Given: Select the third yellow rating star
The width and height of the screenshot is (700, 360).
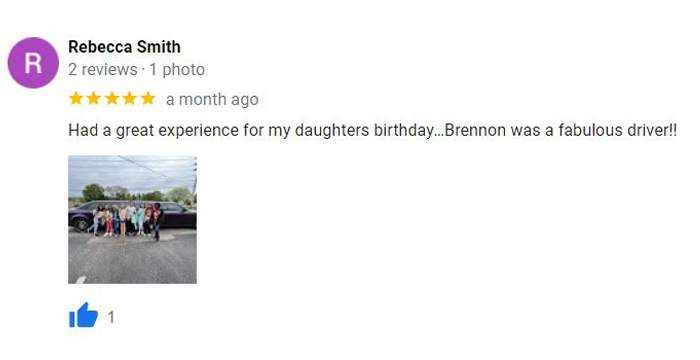Looking at the screenshot, I should pyautogui.click(x=112, y=98).
